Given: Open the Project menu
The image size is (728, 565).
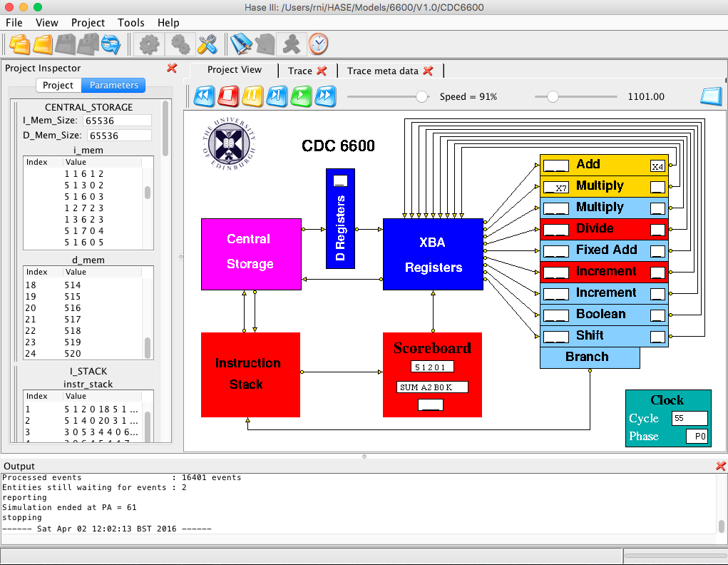Looking at the screenshot, I should [x=88, y=23].
